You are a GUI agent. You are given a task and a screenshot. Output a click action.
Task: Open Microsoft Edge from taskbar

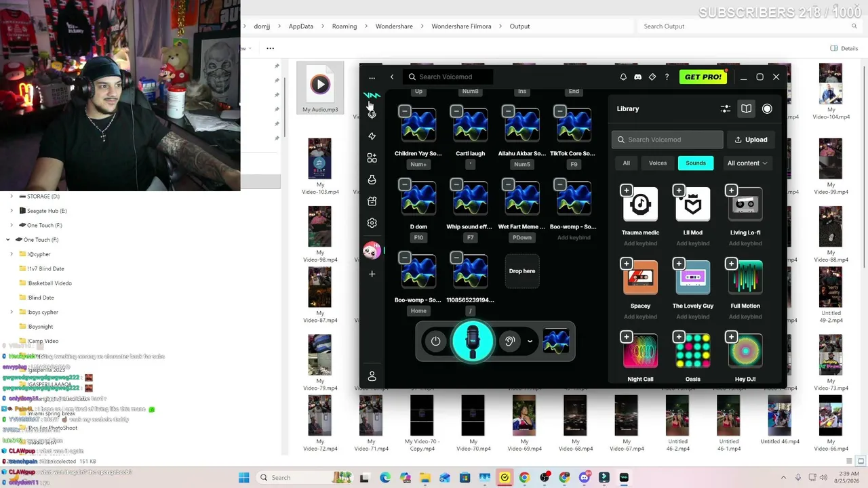point(385,478)
